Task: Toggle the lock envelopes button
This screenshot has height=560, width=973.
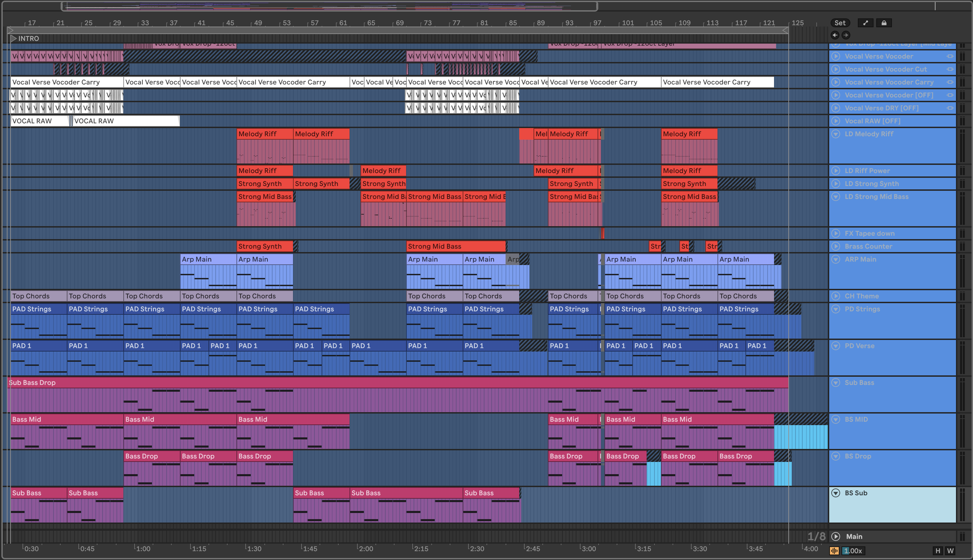Action: coord(884,23)
